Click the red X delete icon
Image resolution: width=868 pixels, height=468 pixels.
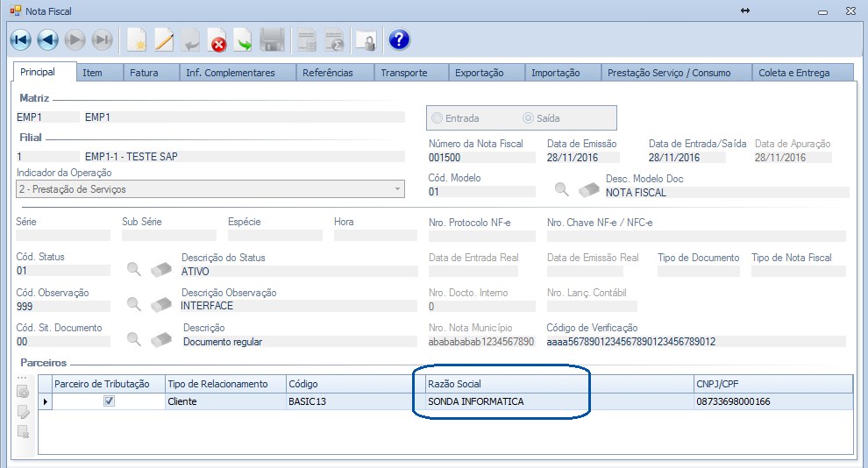coord(217,39)
